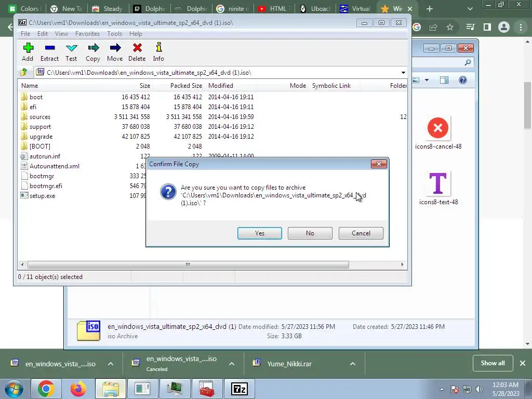This screenshot has width=532, height=399.
Task: Open the Chrome profile avatar
Action: [x=504, y=27]
